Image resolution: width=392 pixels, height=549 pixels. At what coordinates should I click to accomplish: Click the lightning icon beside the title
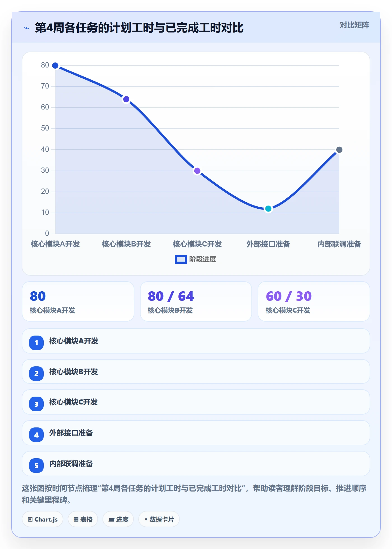pyautogui.click(x=27, y=28)
